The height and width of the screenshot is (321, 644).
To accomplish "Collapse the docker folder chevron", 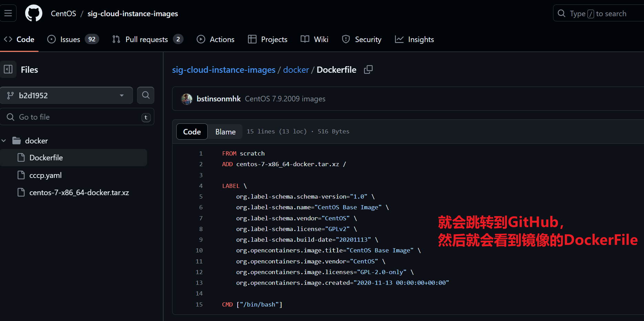I will point(4,141).
